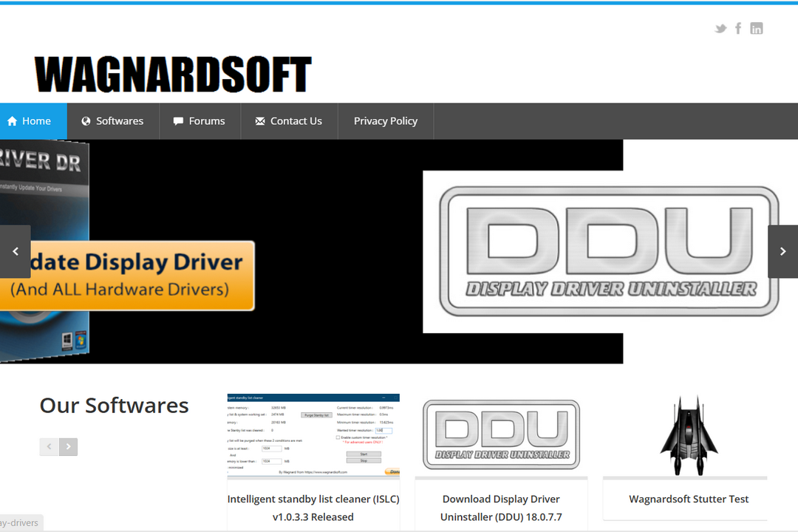Click the house icon beside Home
This screenshot has height=532, width=798.
coord(13,120)
